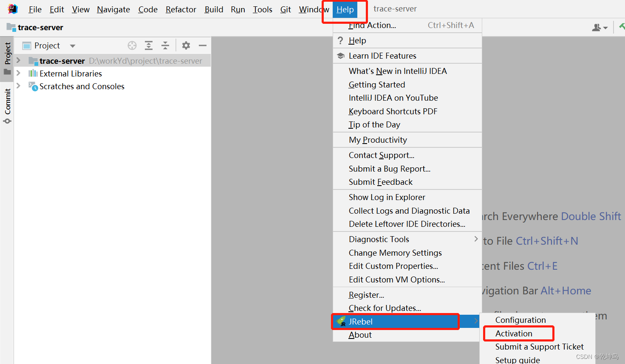Open My Productivity report
The height and width of the screenshot is (364, 625).
(x=407, y=140)
